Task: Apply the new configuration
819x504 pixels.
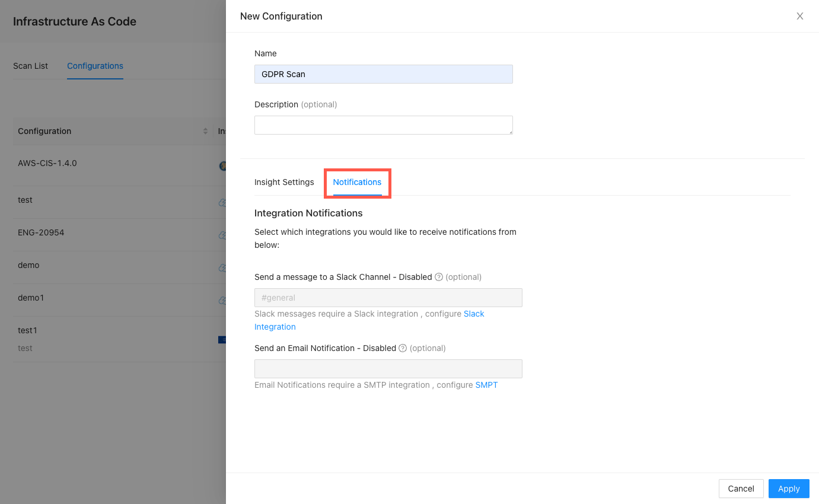Action: point(789,489)
